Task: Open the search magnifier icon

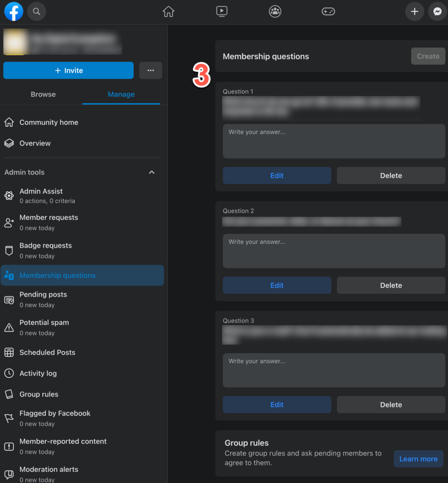Action: [36, 11]
